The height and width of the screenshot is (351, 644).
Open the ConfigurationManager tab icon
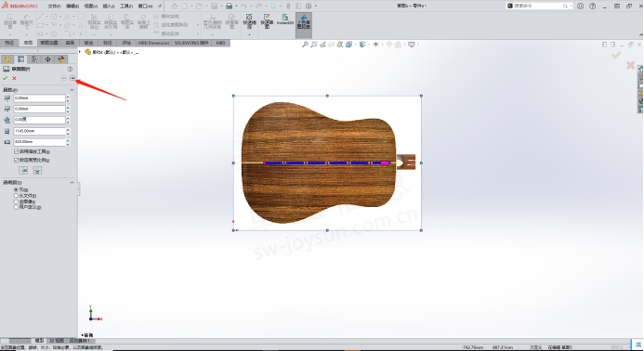click(x=34, y=59)
